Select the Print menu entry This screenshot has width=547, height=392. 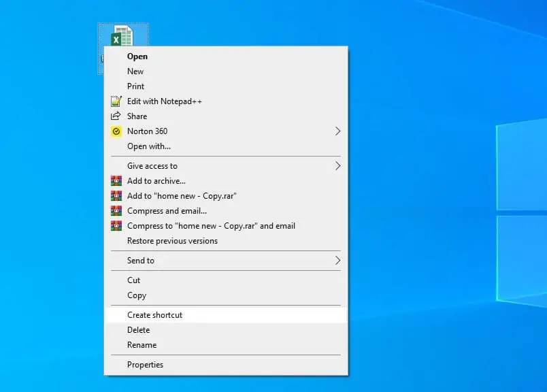coord(136,86)
